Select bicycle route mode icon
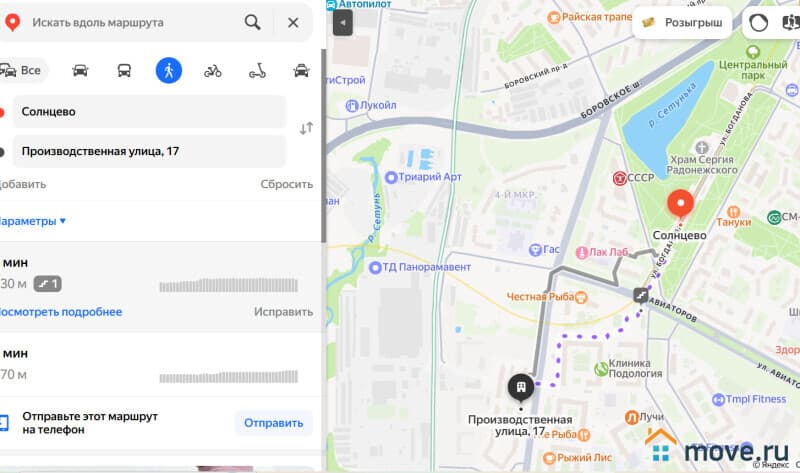The width and height of the screenshot is (800, 473). click(x=213, y=71)
